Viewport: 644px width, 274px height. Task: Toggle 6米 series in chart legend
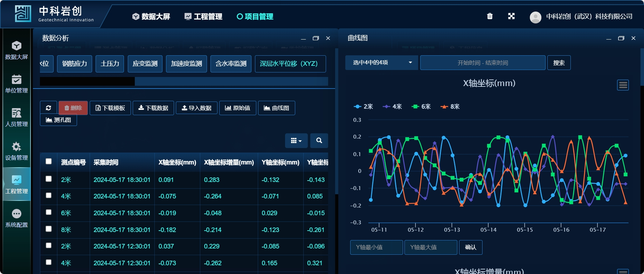[x=421, y=106]
